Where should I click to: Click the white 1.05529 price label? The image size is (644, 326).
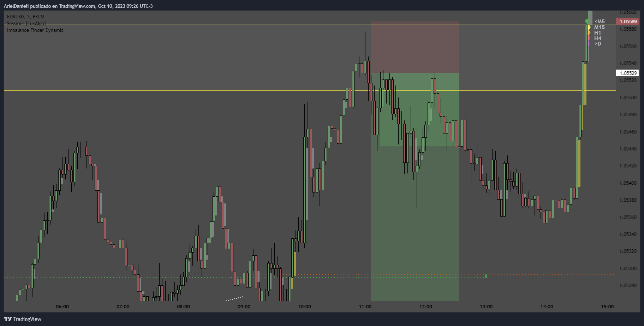pyautogui.click(x=628, y=73)
